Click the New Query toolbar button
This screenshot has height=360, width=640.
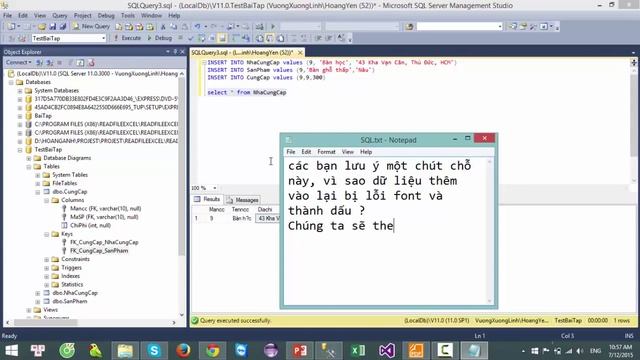(91, 26)
